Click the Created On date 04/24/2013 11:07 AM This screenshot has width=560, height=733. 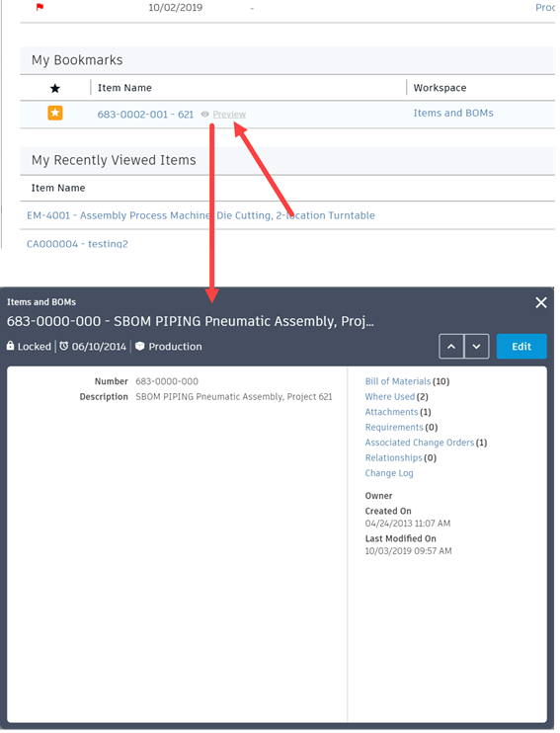point(408,524)
